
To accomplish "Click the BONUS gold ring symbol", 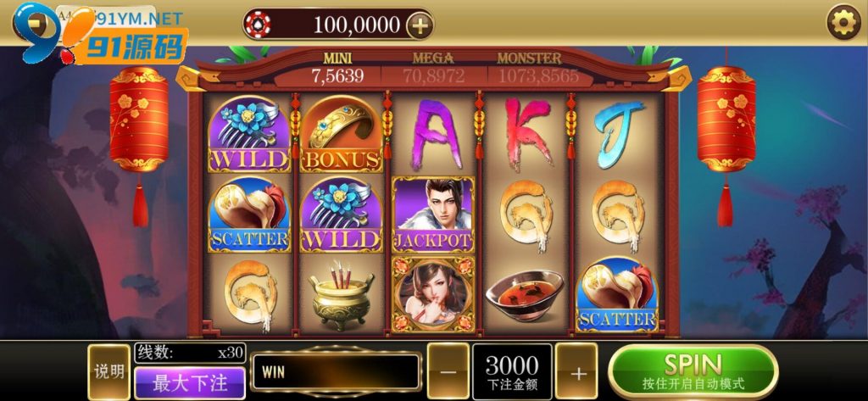I will pos(342,133).
